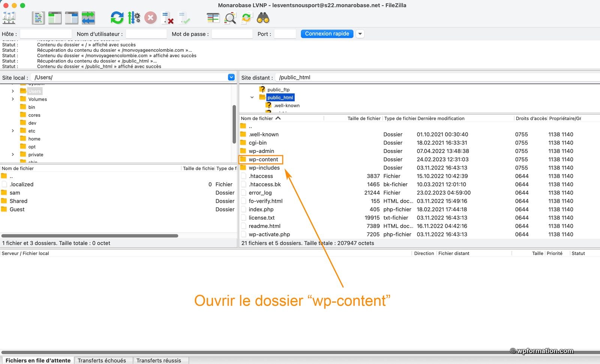Select public_ftp in remote tree
The height and width of the screenshot is (364, 600).
point(278,90)
